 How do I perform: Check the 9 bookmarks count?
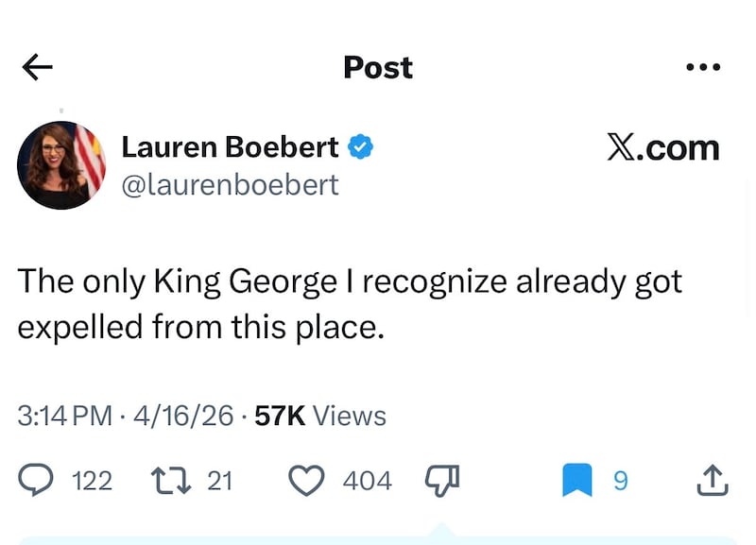point(621,481)
